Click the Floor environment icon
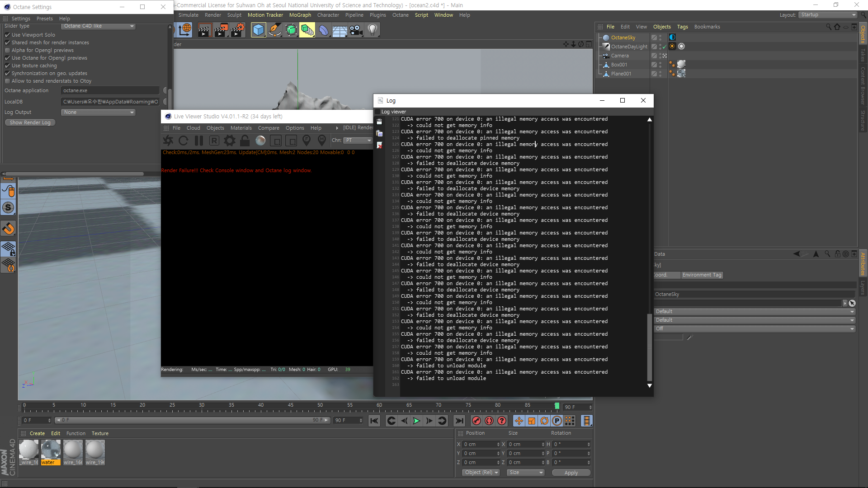 (x=340, y=30)
